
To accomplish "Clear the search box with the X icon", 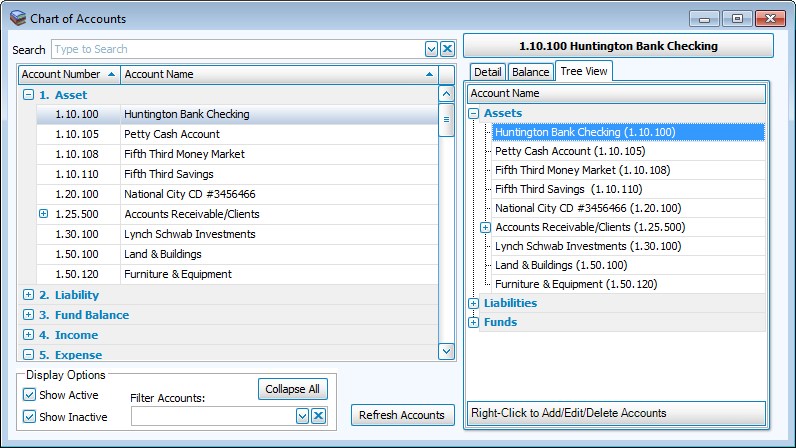I will [447, 49].
